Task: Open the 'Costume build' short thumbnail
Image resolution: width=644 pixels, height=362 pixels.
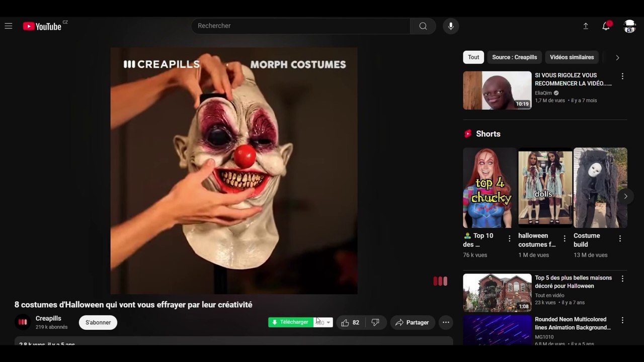Action: (600, 188)
